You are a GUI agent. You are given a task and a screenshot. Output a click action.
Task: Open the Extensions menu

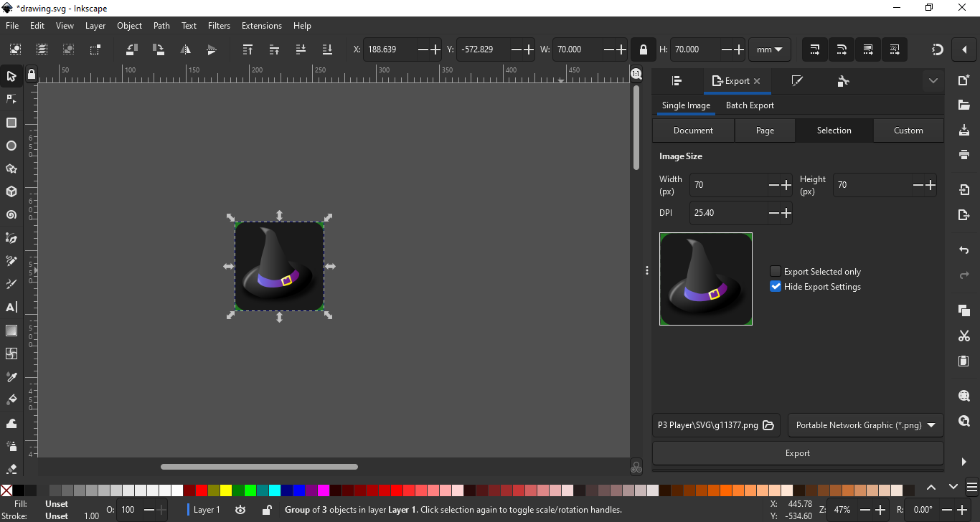[262, 26]
